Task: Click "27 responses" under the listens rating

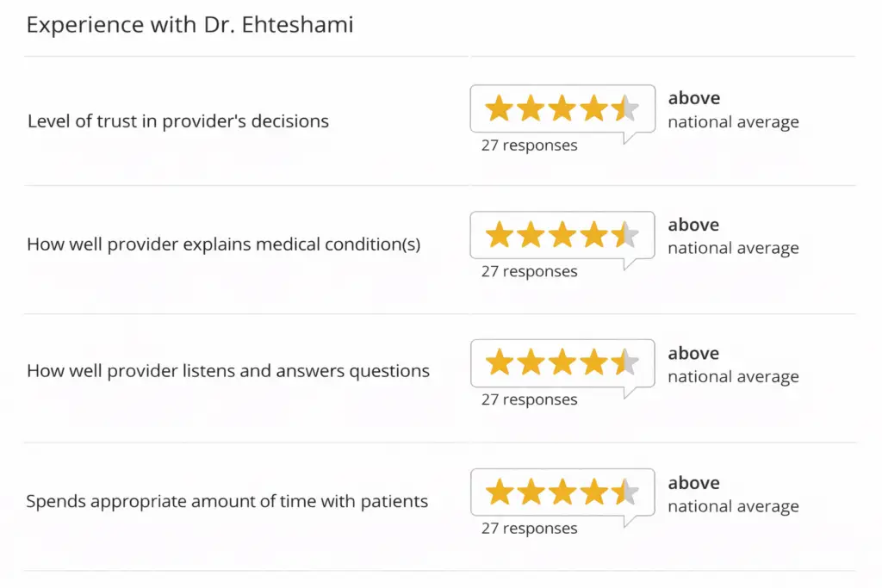Action: coord(529,399)
